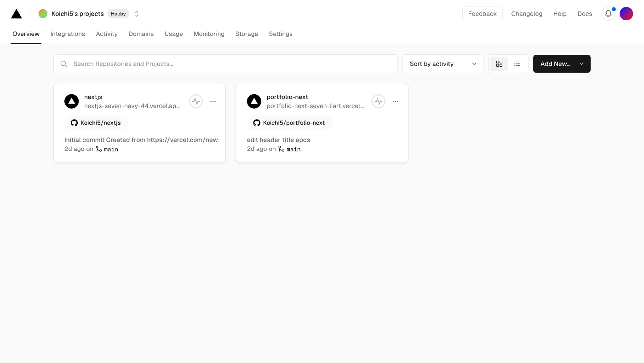Switch to the Activity tab
The width and height of the screenshot is (644, 363).
point(107,34)
